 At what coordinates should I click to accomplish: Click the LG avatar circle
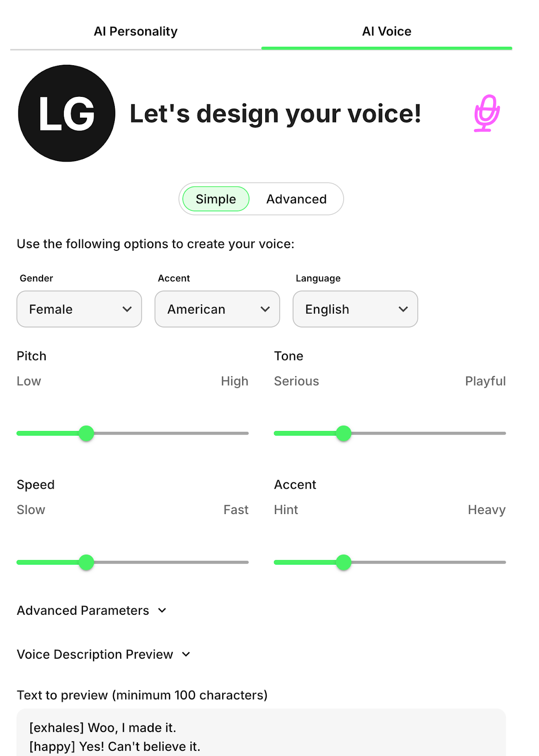tap(66, 113)
